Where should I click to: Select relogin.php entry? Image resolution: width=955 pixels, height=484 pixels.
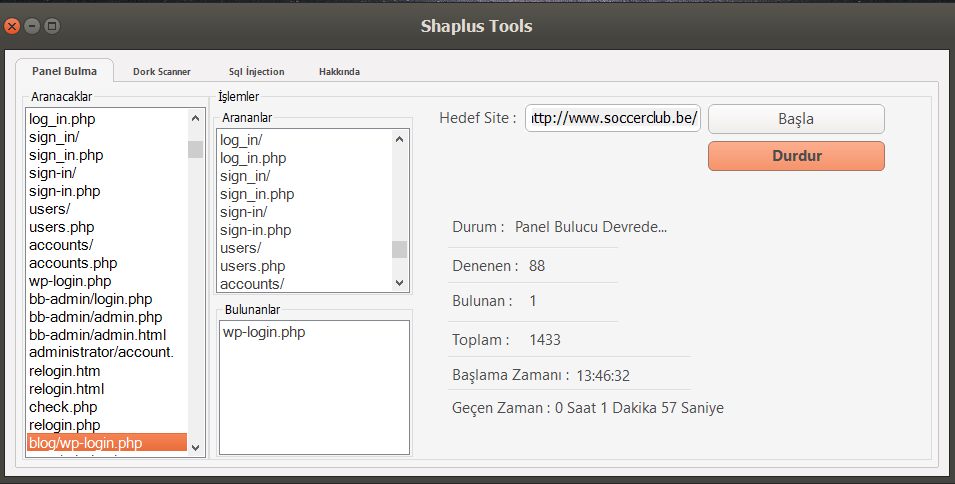(x=107, y=425)
